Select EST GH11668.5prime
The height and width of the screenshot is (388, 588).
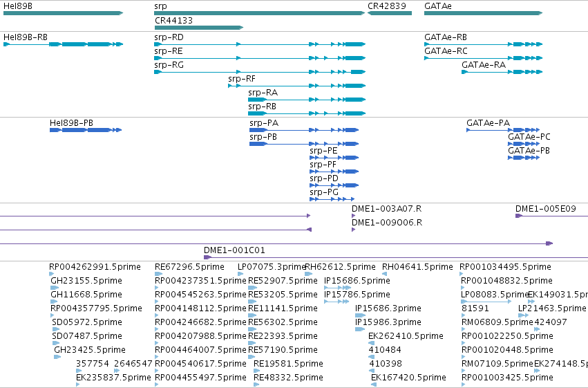click(54, 302)
